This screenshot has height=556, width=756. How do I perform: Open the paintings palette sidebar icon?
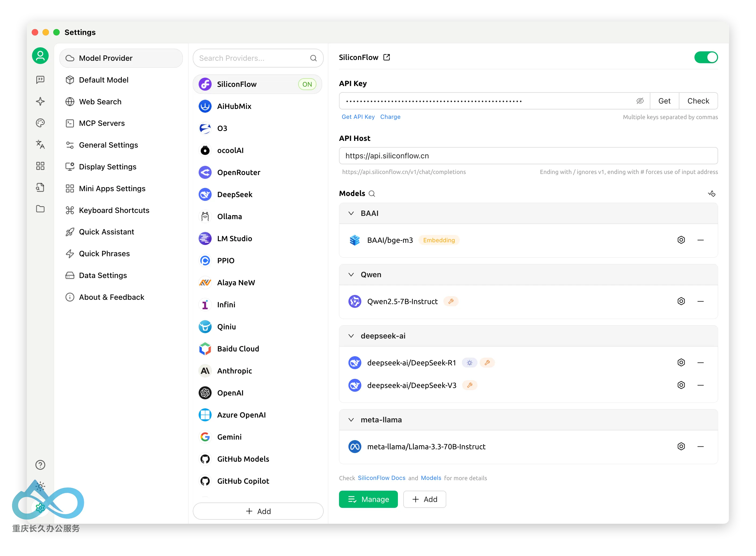[x=40, y=123]
